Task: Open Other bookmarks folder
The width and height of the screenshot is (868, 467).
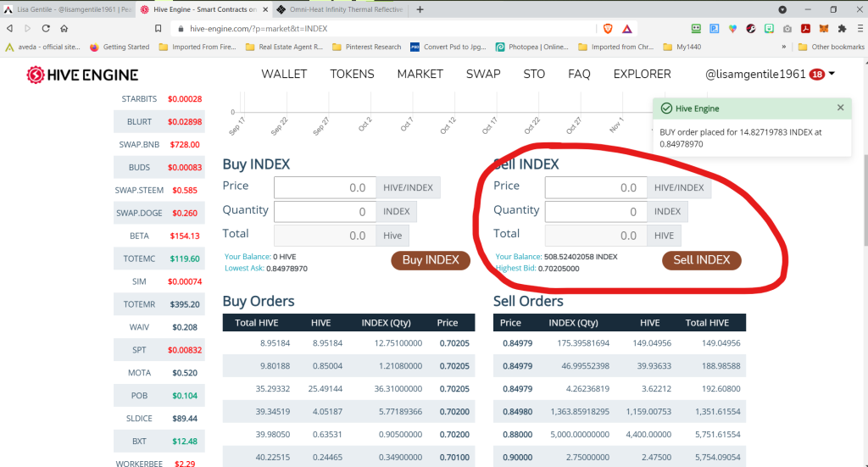Action: click(831, 47)
